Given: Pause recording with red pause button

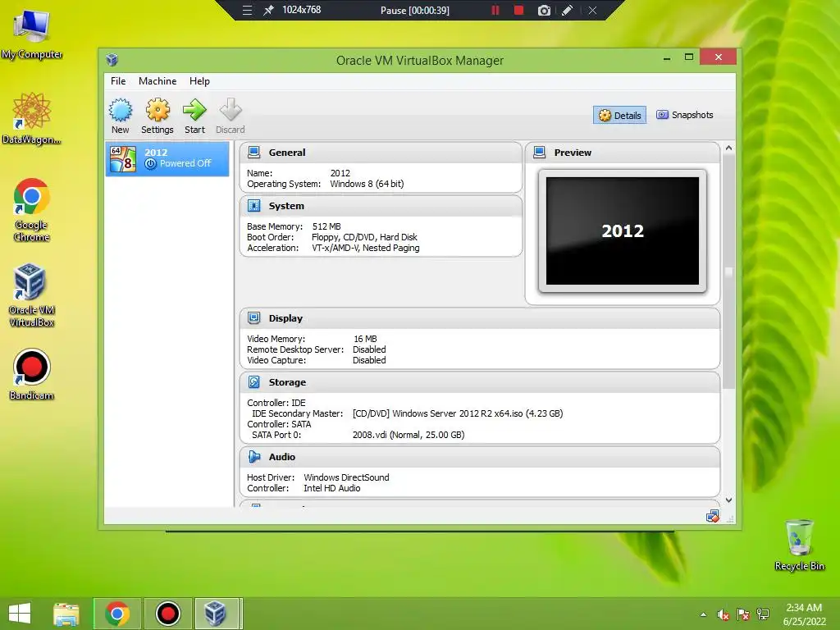Looking at the screenshot, I should [495, 10].
